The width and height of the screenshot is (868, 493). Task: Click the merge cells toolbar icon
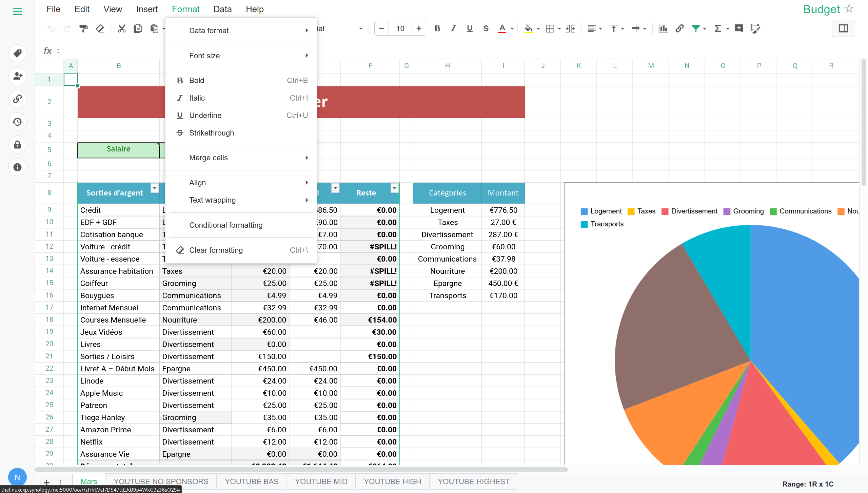570,29
